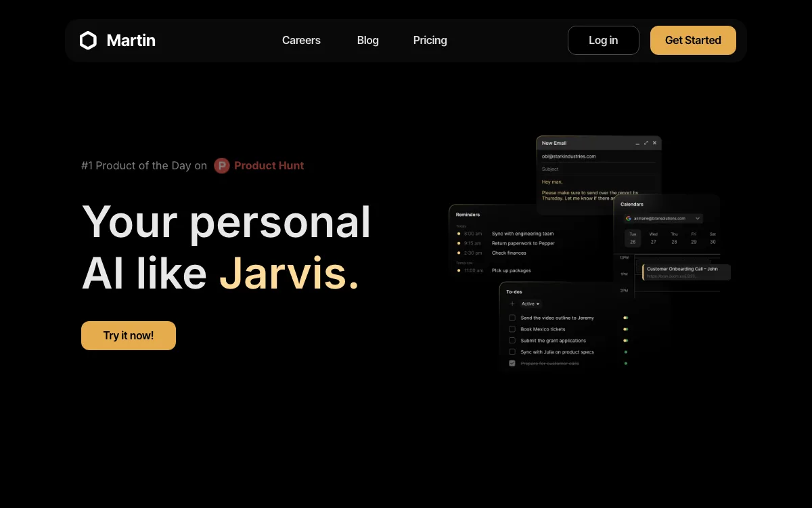Click the priority dot beside 'Book Mexico tickets'
Screen dimensions: 812x508
click(626, 329)
